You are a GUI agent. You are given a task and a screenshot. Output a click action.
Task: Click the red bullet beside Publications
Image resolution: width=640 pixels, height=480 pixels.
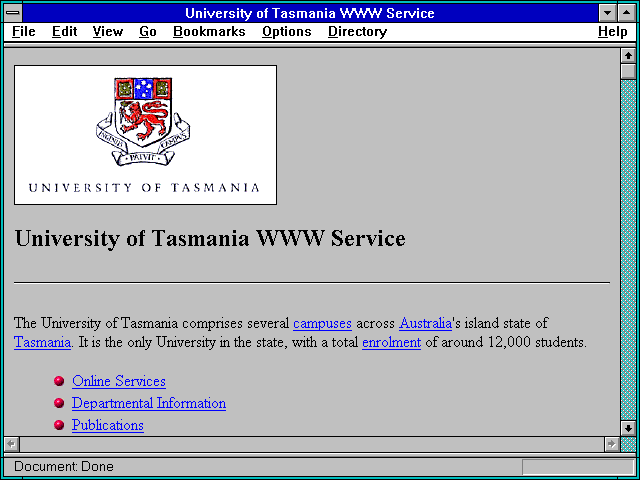[x=59, y=425]
